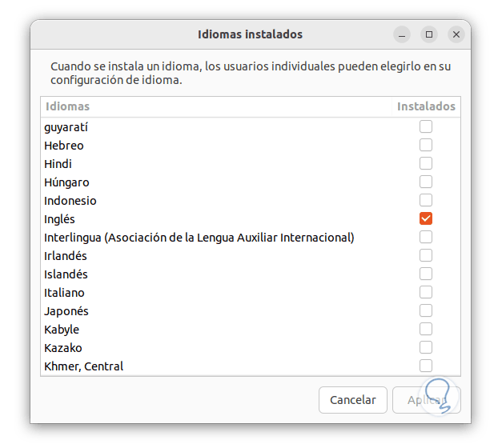Tick the Hindi language checkbox
Viewport: 502px width, 448px height.
point(426,163)
